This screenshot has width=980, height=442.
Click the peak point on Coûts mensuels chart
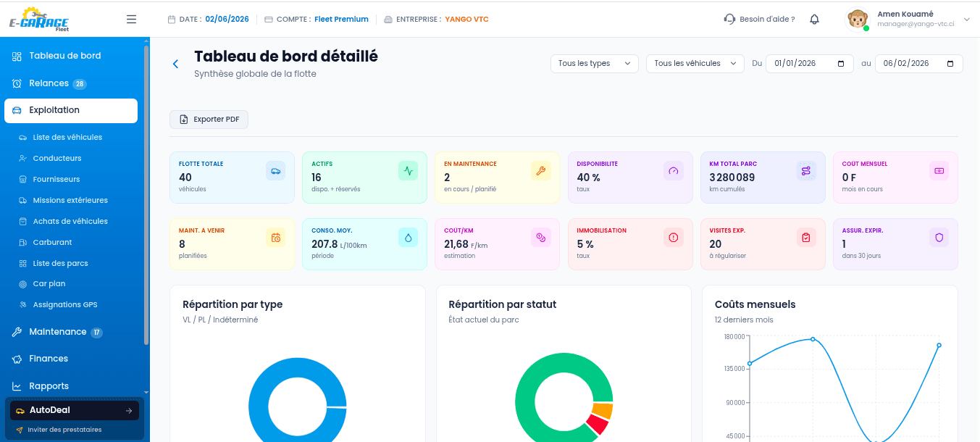click(813, 339)
